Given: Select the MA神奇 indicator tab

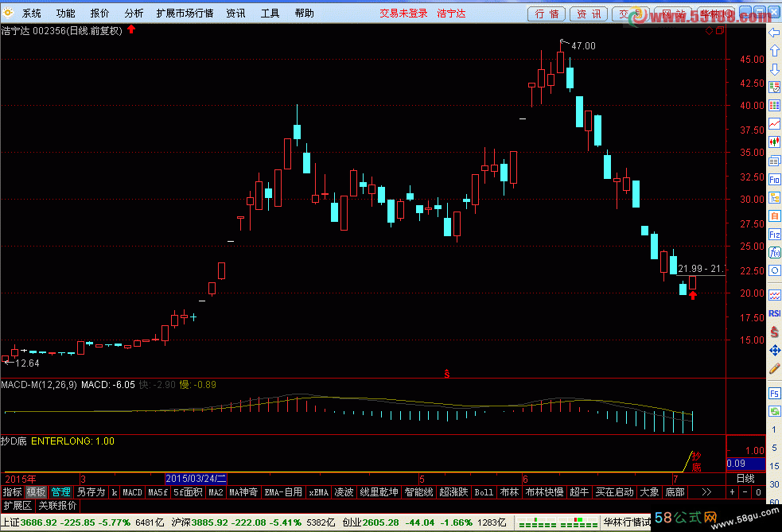Looking at the screenshot, I should click(x=243, y=492).
